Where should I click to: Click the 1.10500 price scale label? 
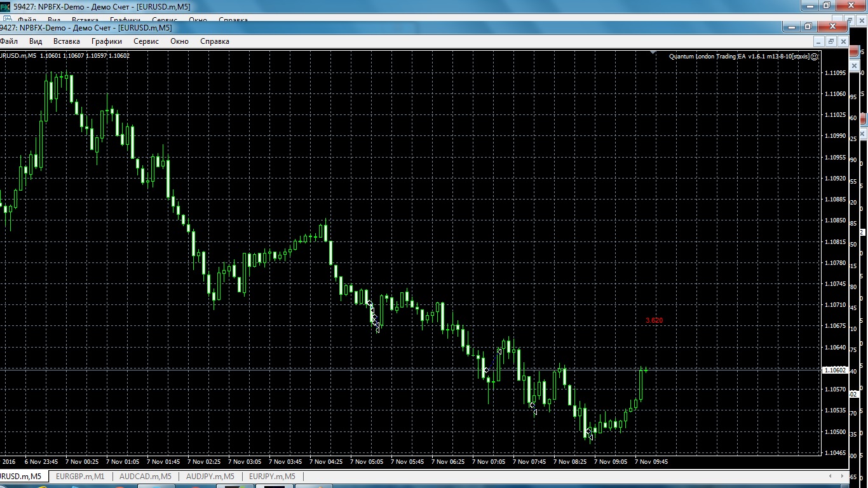(x=835, y=432)
